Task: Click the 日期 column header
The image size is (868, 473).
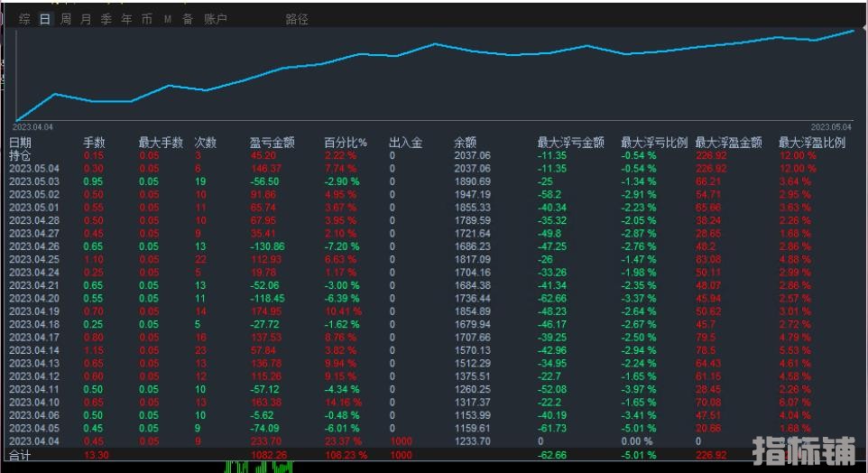Action: pos(20,143)
